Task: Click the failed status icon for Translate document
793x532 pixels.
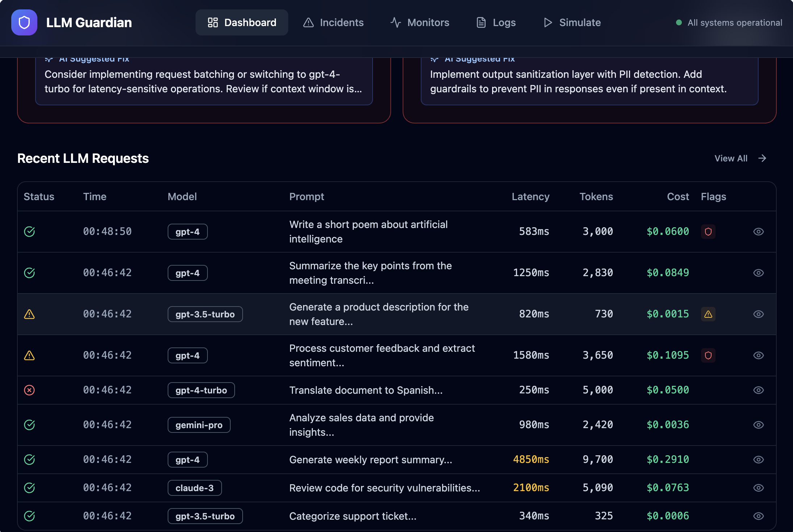Action: pos(29,390)
